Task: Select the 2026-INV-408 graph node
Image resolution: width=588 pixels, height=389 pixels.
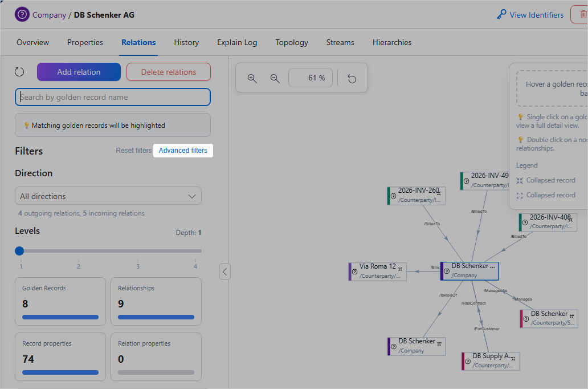Action: point(548,222)
